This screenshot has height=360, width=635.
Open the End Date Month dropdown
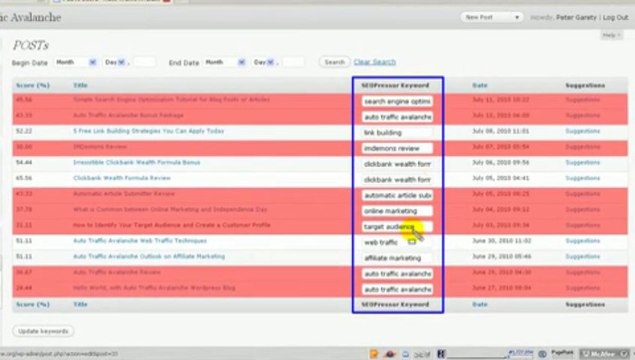(x=225, y=62)
